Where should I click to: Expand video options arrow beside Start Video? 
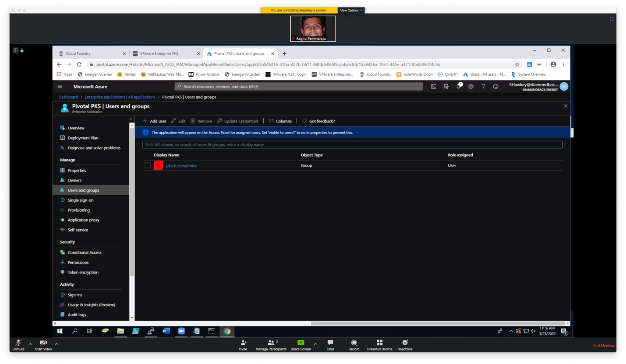tap(57, 344)
